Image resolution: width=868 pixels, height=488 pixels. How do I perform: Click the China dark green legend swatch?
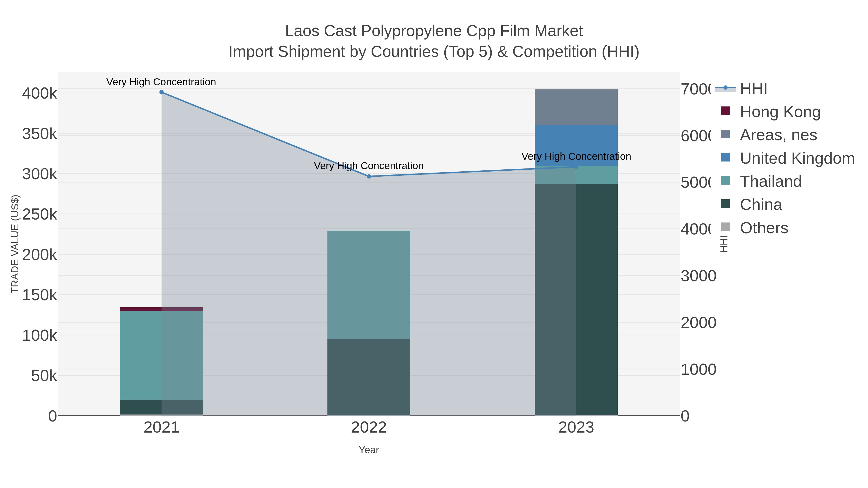coord(726,204)
